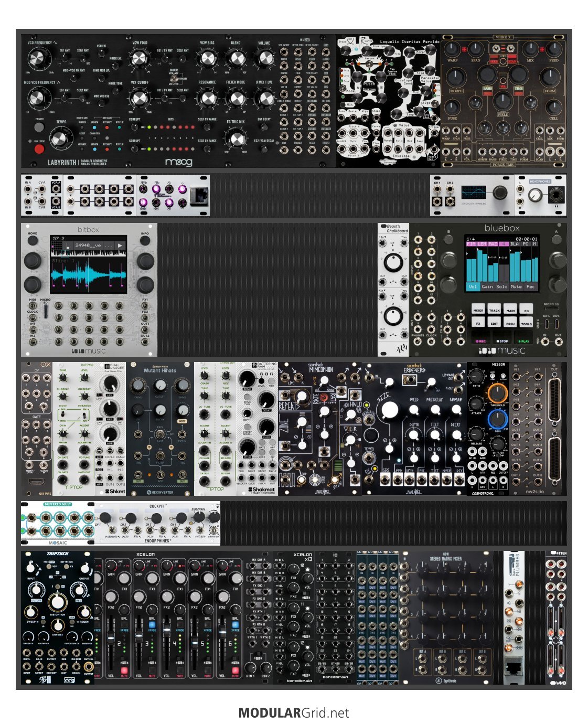
Task: Select the Vol tab on bluebox screen
Action: (473, 286)
